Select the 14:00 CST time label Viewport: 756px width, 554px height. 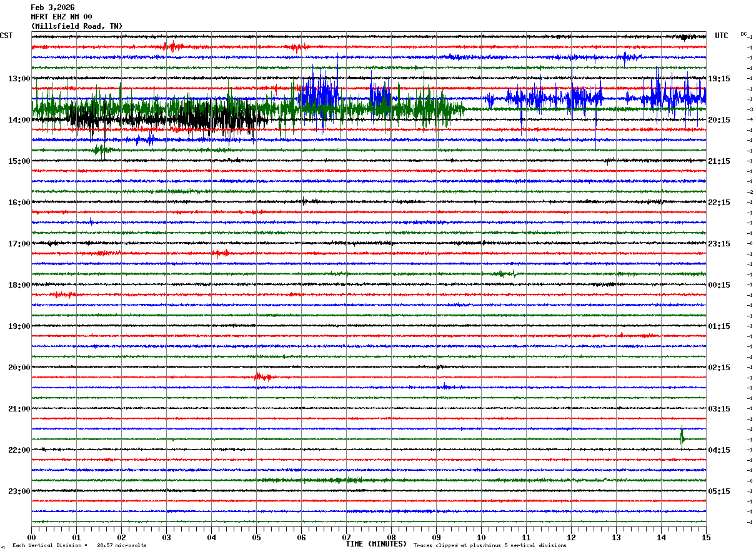tap(19, 120)
